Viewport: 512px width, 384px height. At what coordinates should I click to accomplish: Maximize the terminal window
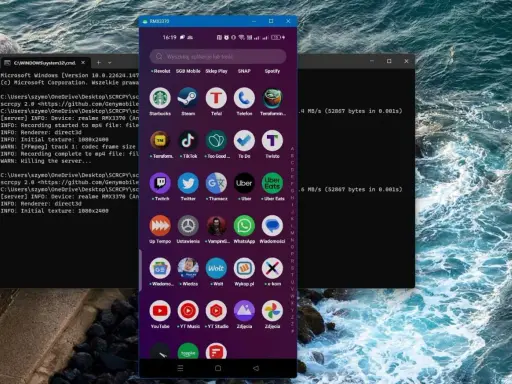click(x=389, y=61)
